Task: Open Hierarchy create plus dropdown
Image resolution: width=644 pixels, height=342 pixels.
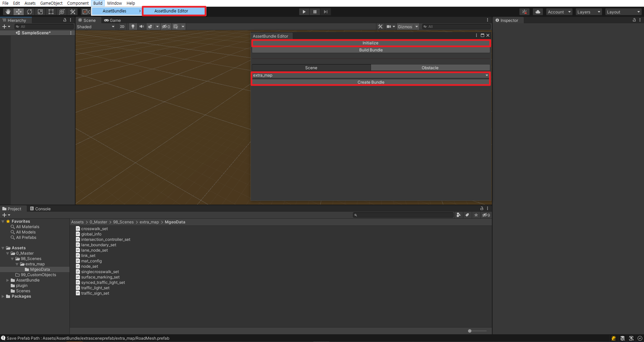Action: point(6,27)
